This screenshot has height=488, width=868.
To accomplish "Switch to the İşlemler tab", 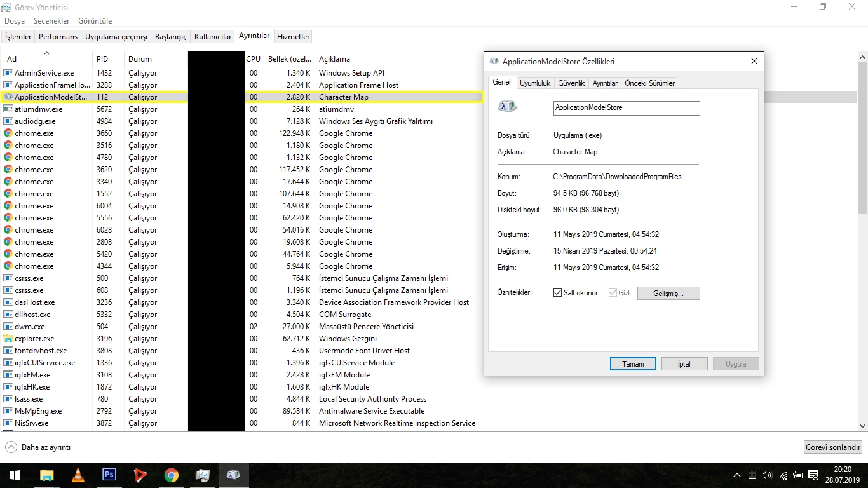I will pos(18,37).
